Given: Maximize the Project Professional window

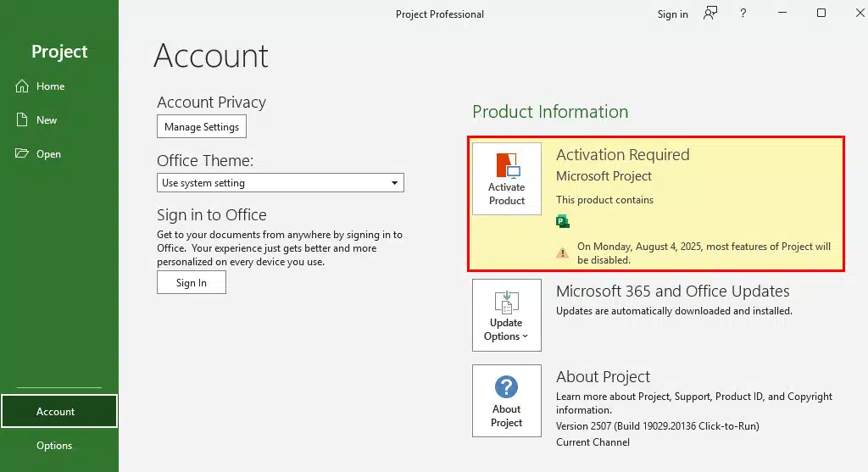Looking at the screenshot, I should click(x=821, y=14).
